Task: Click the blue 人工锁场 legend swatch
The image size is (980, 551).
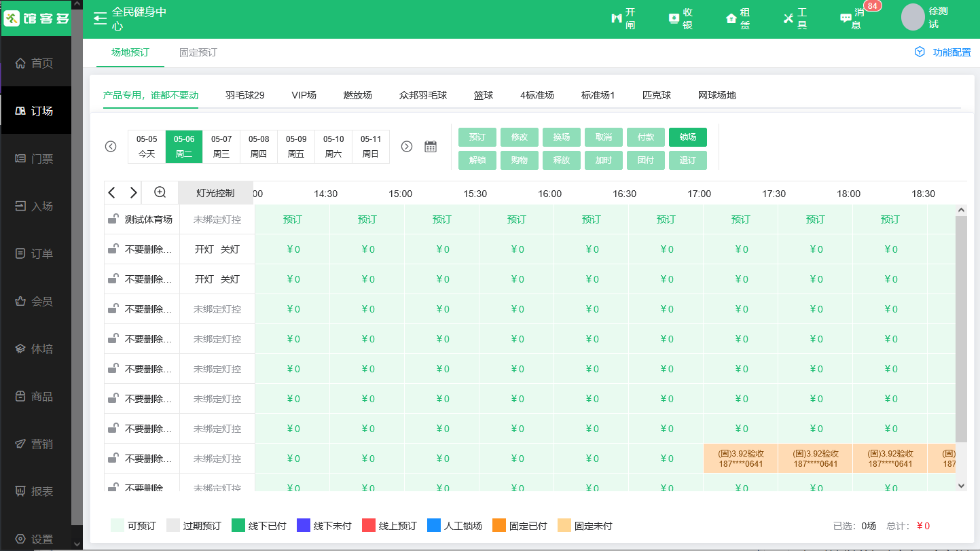Action: click(434, 525)
